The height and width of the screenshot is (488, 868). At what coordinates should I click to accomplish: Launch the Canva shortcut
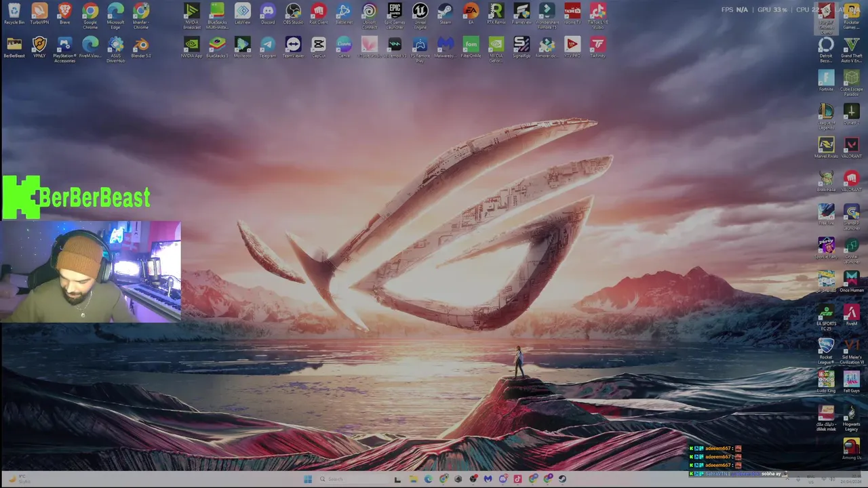pyautogui.click(x=344, y=47)
